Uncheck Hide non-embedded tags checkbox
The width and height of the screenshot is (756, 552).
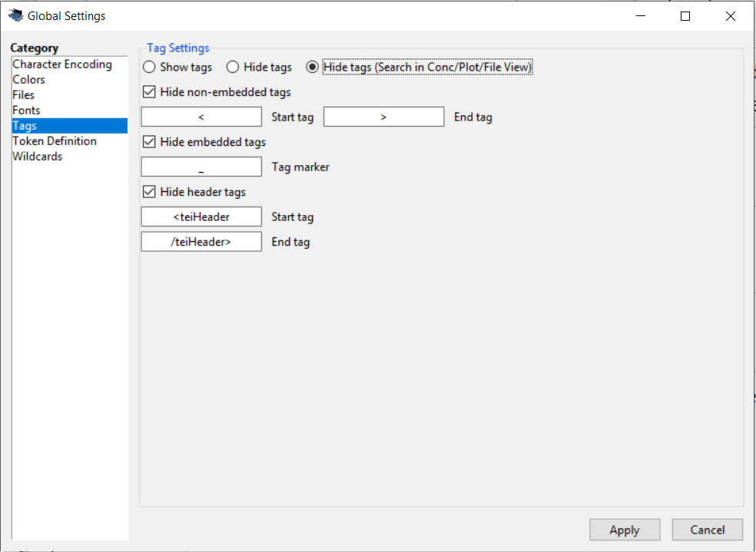[150, 92]
